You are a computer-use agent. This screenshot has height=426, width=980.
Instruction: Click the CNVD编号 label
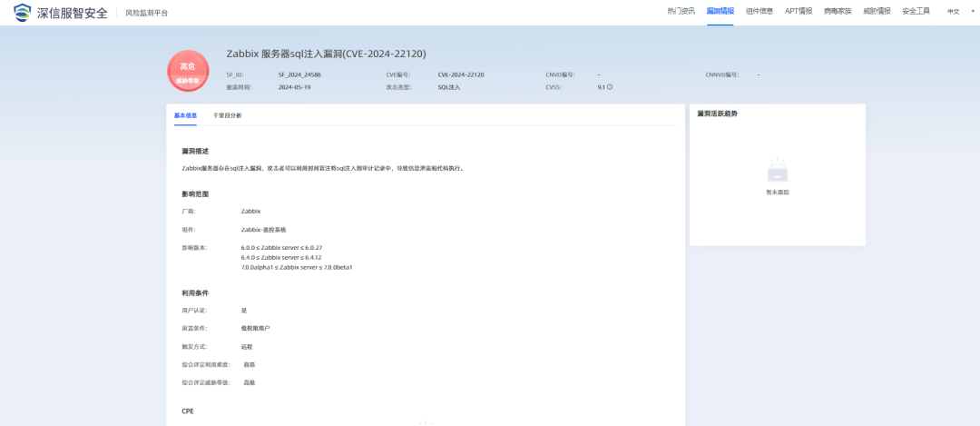click(x=560, y=74)
